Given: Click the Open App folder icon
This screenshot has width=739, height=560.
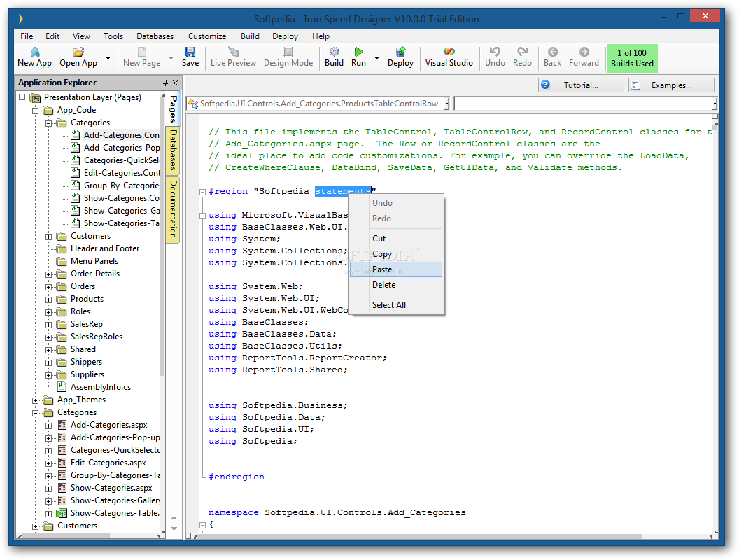Looking at the screenshot, I should click(78, 52).
